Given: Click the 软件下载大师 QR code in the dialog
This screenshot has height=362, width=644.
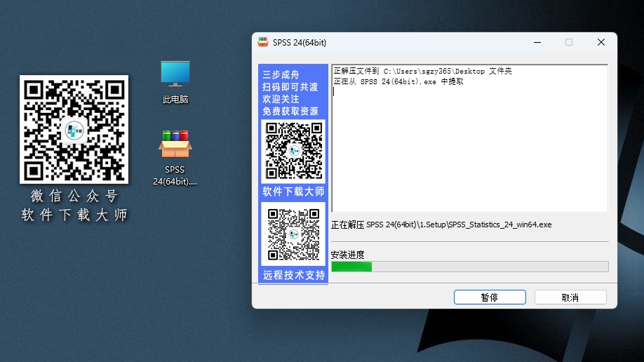Looking at the screenshot, I should click(x=293, y=151).
